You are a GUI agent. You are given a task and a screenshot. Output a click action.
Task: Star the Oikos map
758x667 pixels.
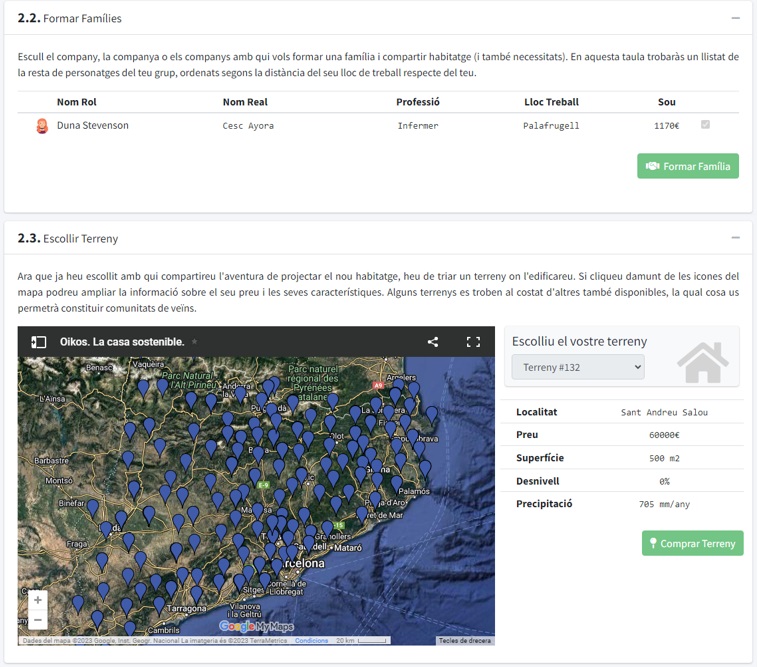click(x=195, y=342)
